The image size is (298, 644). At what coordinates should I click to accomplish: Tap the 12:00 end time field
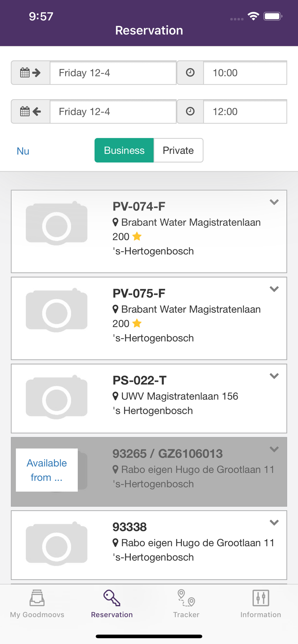245,112
